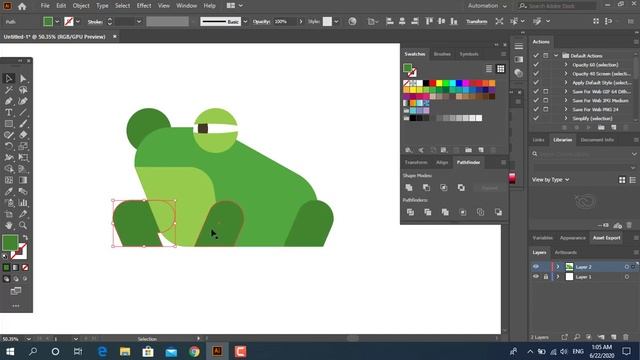Expand Layer 1 contents
The image size is (640, 360).
click(558, 277)
